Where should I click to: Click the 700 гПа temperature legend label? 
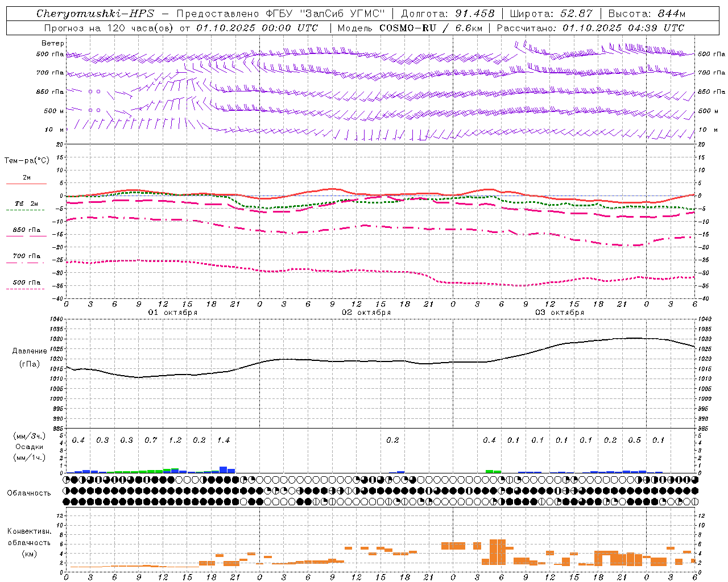[x=27, y=256]
